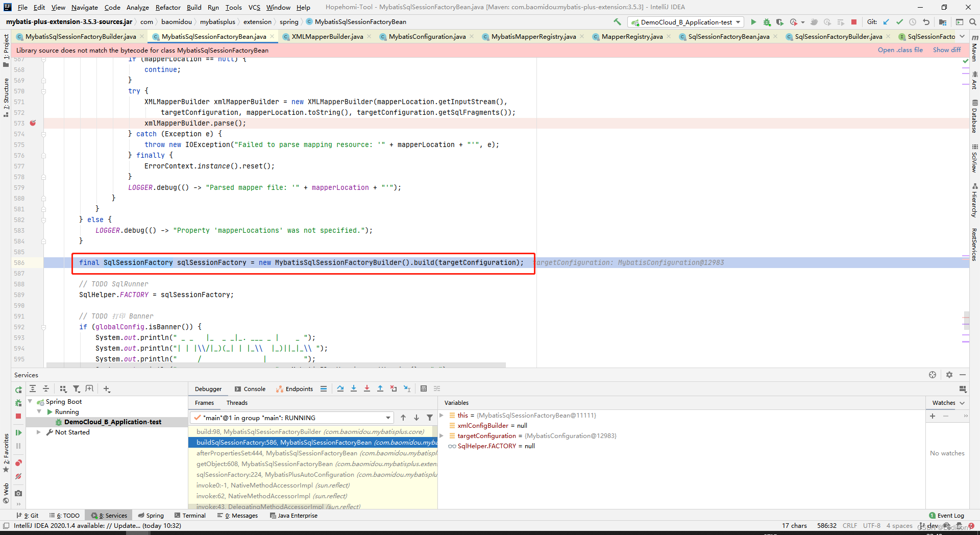This screenshot has width=980, height=535.
Task: Click the editor horizontal scrollbar
Action: coord(276,365)
